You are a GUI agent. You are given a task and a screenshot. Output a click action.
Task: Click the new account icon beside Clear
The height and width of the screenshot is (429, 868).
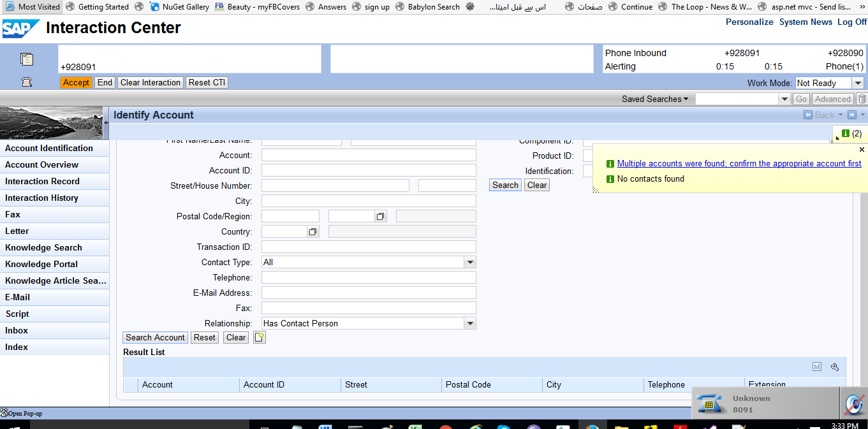(x=259, y=338)
